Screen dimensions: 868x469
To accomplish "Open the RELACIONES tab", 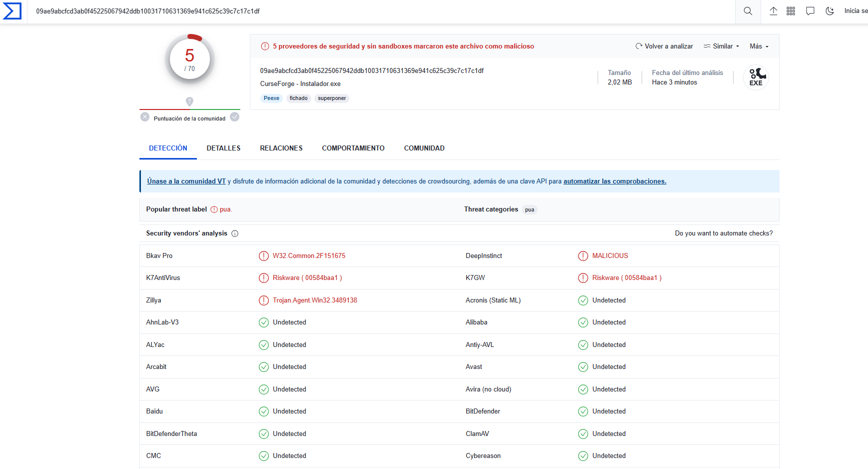I will click(281, 148).
